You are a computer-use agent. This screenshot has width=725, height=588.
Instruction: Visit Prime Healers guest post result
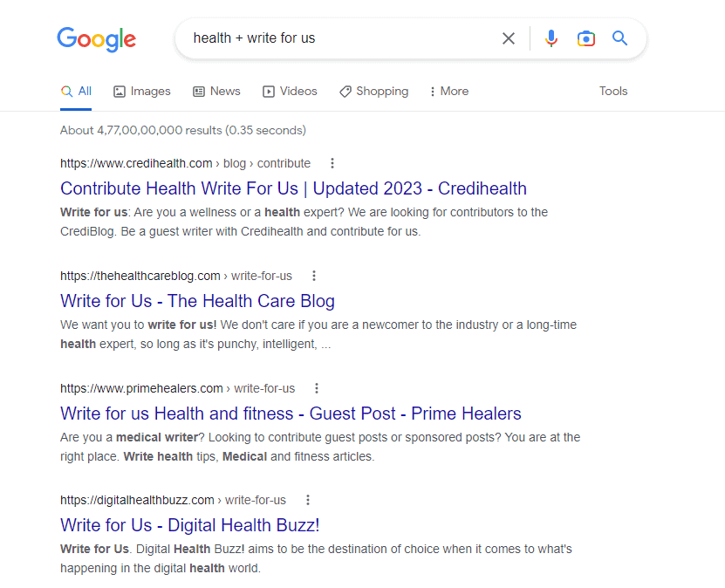tap(291, 414)
